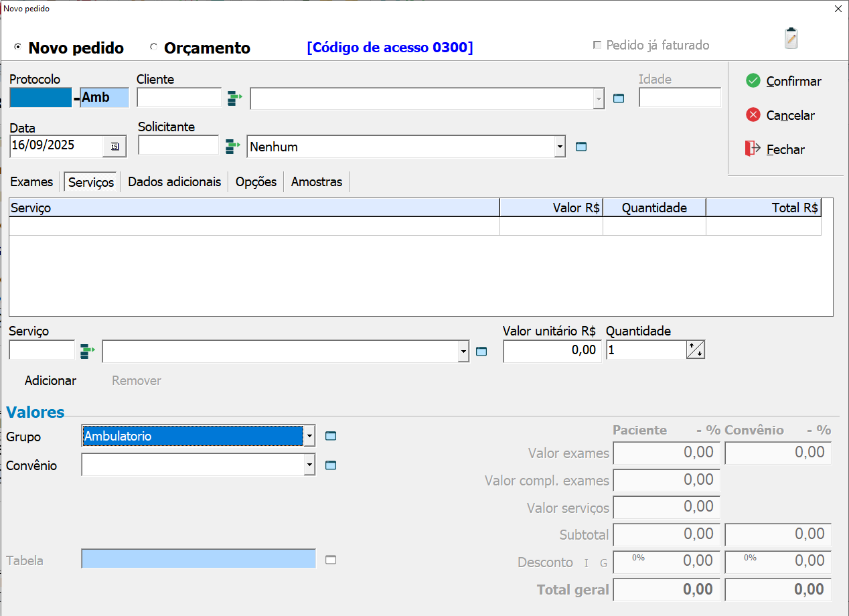
Task: Click the Amb protocol suffix field
Action: point(104,98)
